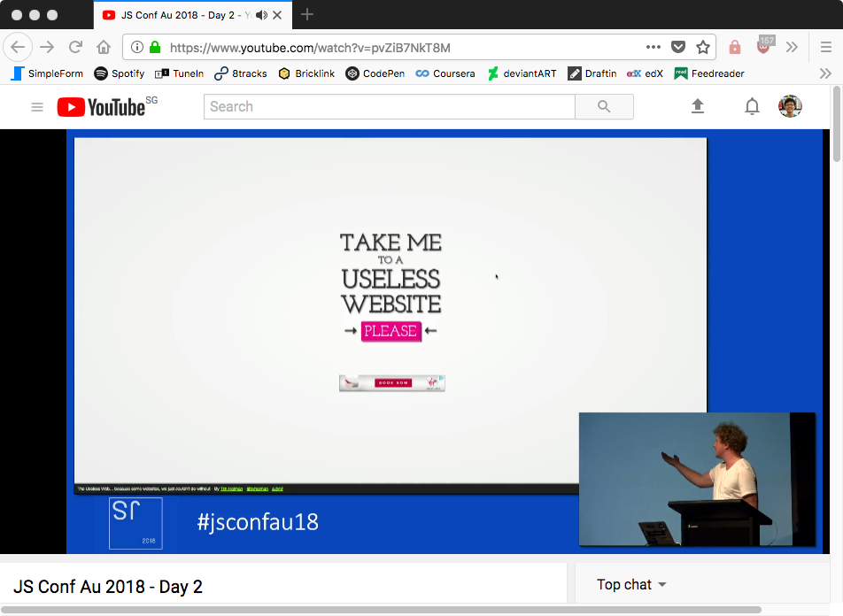
Task: Show more bookmarks with the overflow chevron
Action: tap(825, 73)
